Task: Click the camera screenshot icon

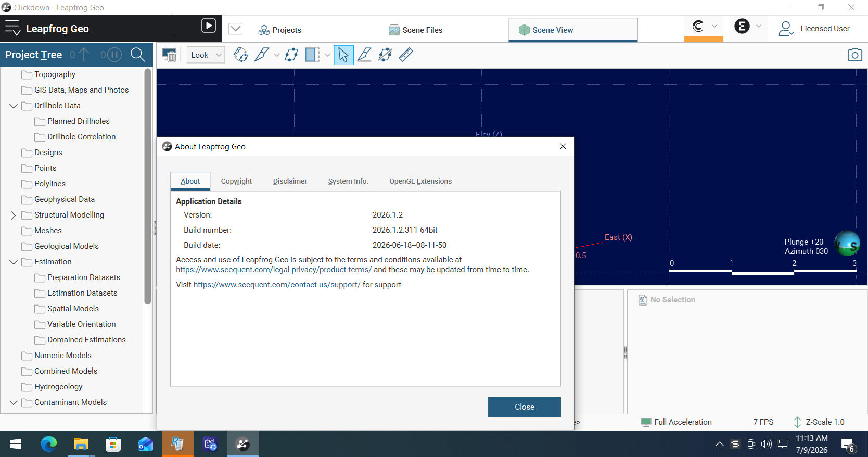Action: (x=854, y=55)
